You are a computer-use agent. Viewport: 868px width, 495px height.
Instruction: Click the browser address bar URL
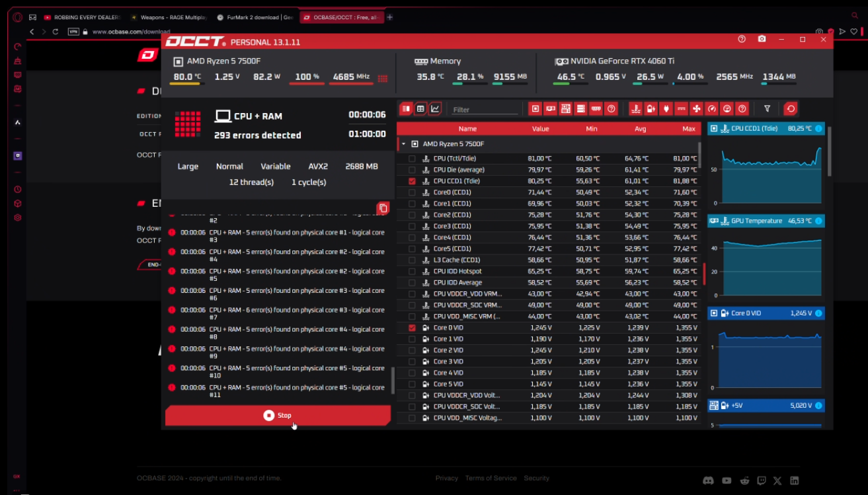[131, 32]
